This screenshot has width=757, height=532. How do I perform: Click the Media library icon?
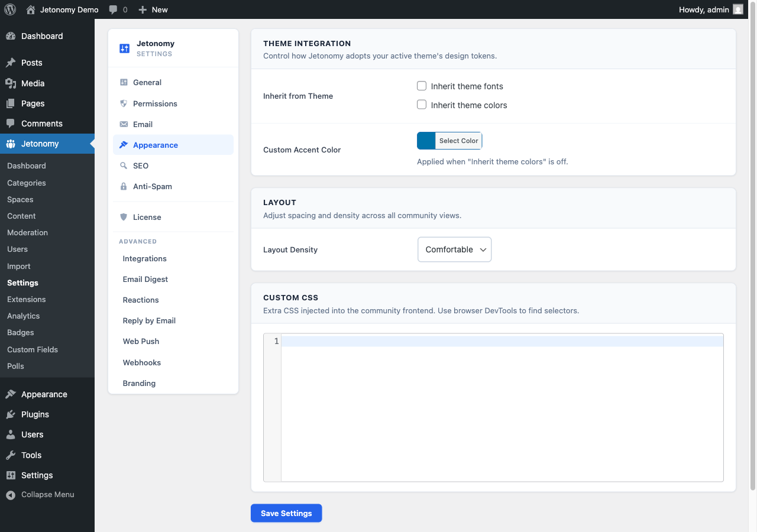(10, 83)
